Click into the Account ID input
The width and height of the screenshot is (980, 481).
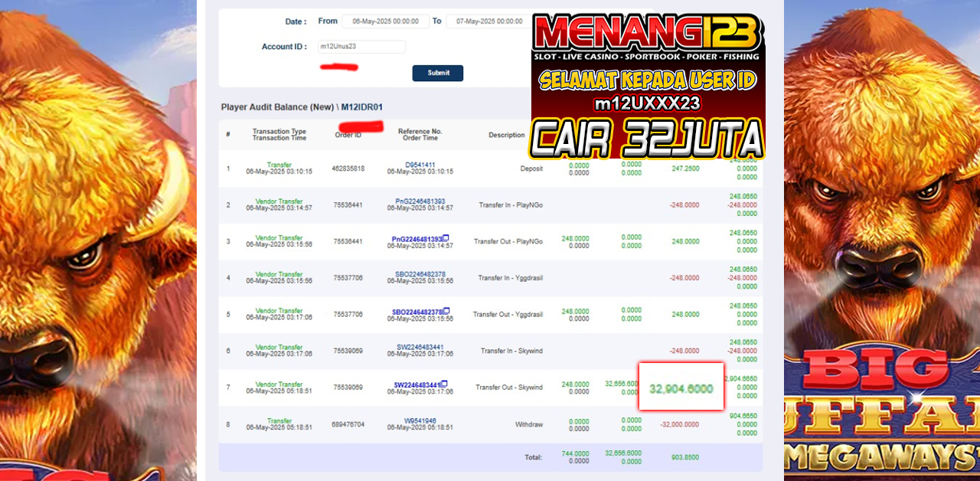tap(361, 47)
